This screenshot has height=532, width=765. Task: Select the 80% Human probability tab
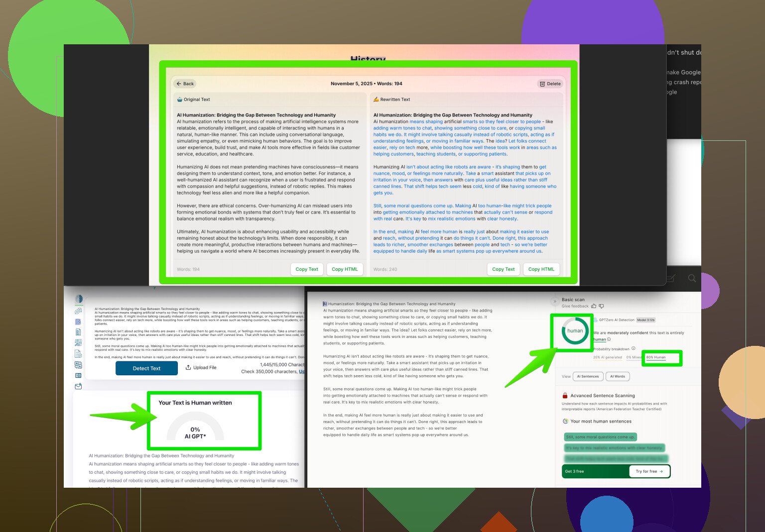(x=656, y=357)
